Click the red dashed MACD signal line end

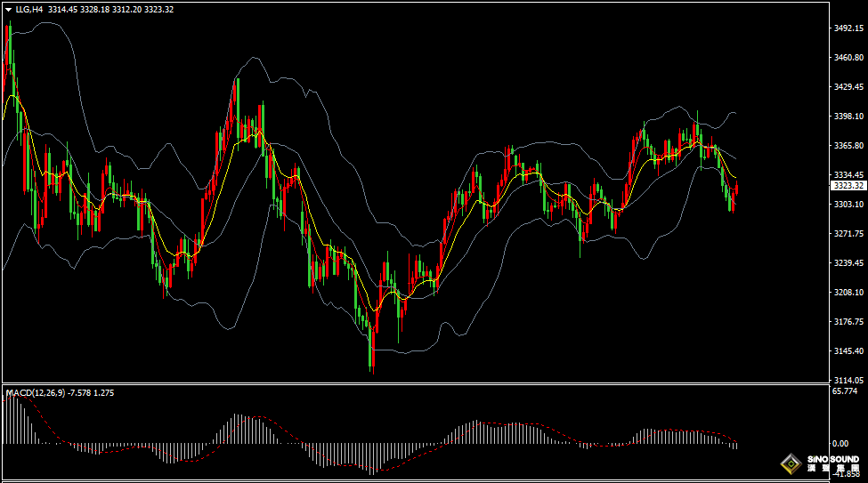coord(734,439)
